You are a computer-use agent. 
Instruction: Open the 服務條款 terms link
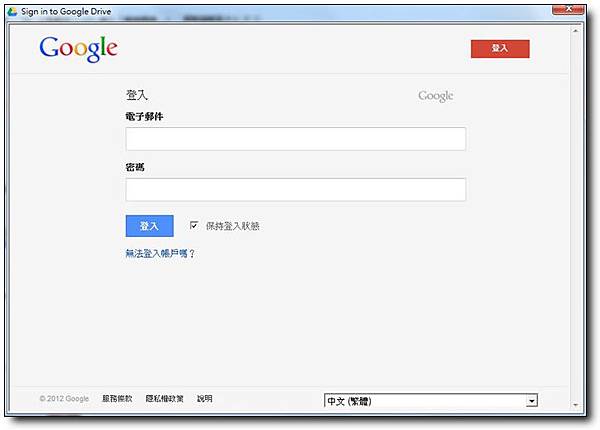coord(117,399)
